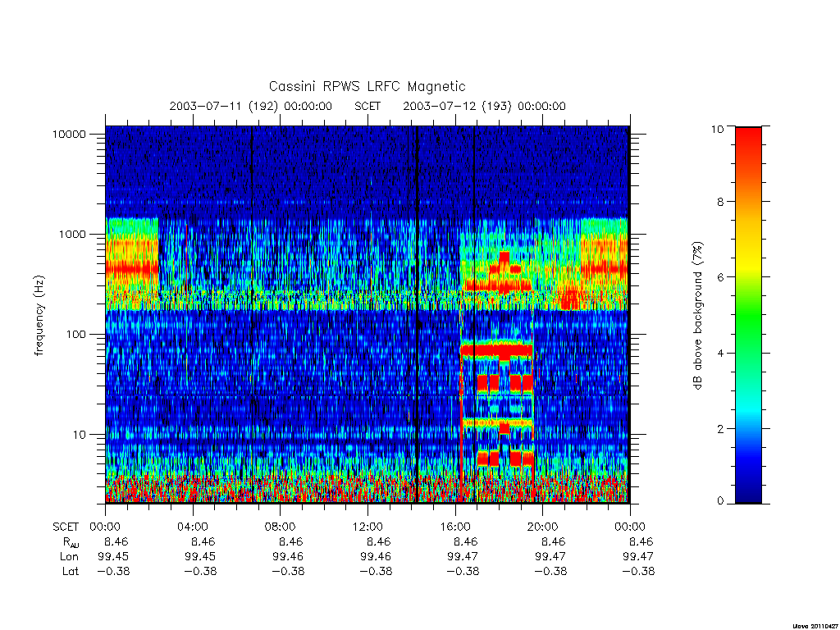Click the "Lat" row label
Viewport: 840px width, 630px height.
pos(71,572)
